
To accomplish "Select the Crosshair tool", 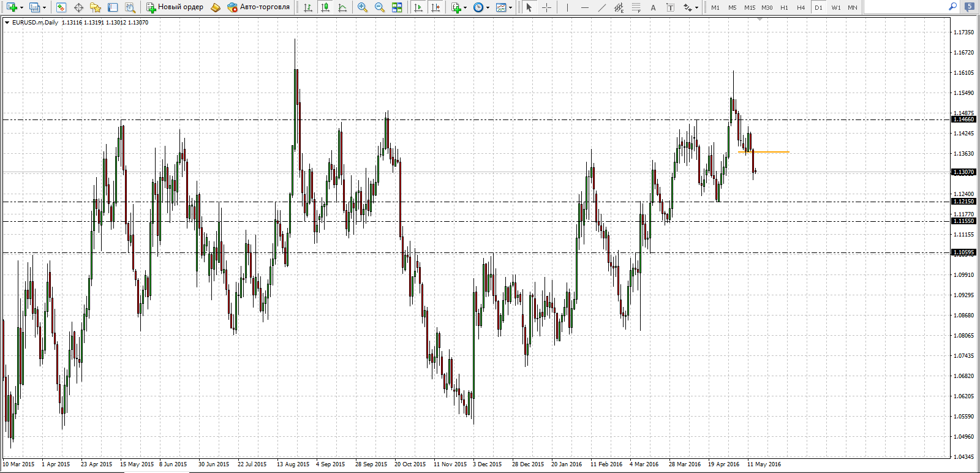I will pyautogui.click(x=546, y=7).
